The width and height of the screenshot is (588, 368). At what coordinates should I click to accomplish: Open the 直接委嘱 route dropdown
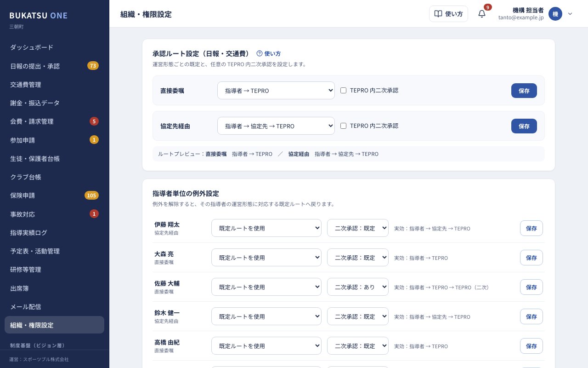click(x=276, y=91)
